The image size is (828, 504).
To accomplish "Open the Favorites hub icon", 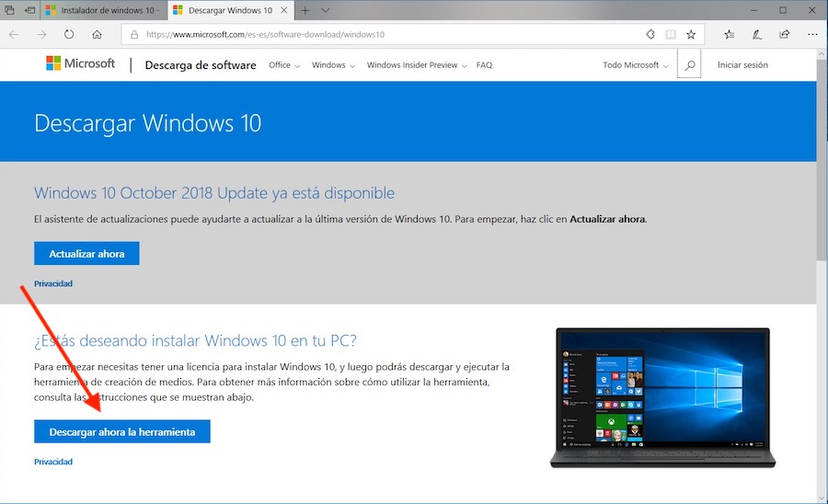I will tap(729, 35).
